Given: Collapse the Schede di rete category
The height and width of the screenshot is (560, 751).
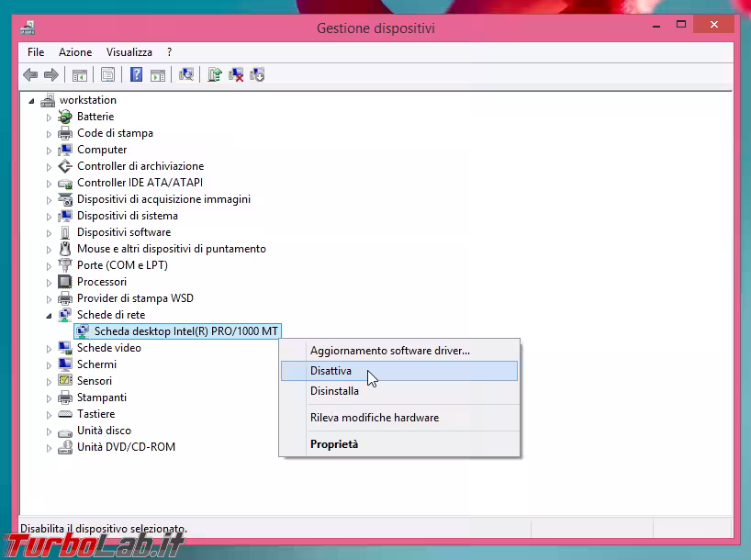Looking at the screenshot, I should pos(50,315).
